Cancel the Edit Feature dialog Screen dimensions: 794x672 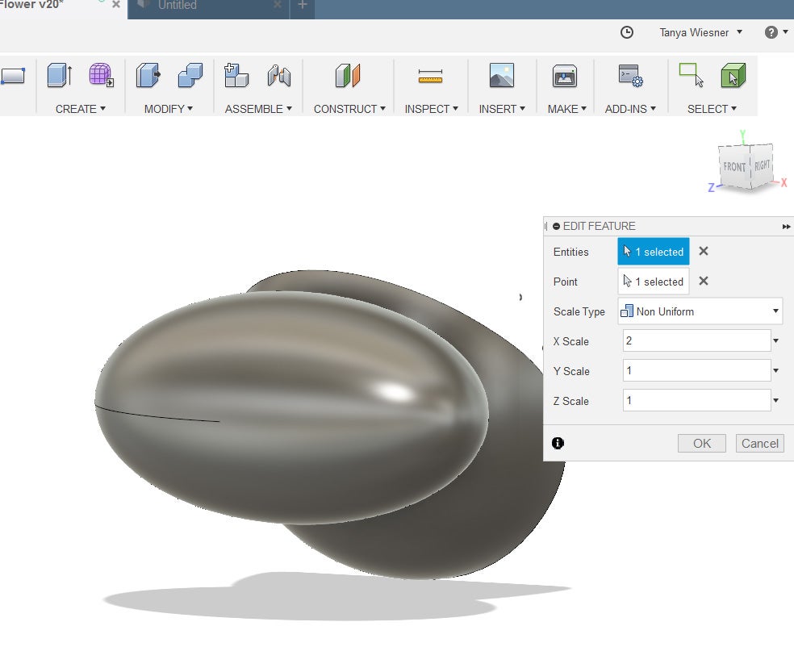759,443
